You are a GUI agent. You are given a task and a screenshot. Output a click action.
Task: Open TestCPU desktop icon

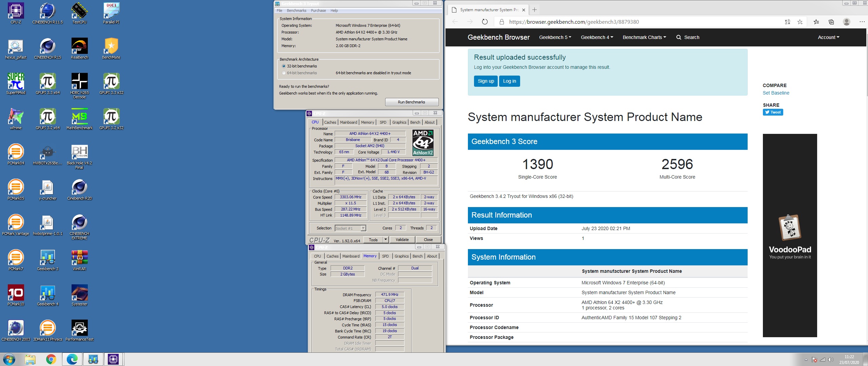pyautogui.click(x=79, y=14)
